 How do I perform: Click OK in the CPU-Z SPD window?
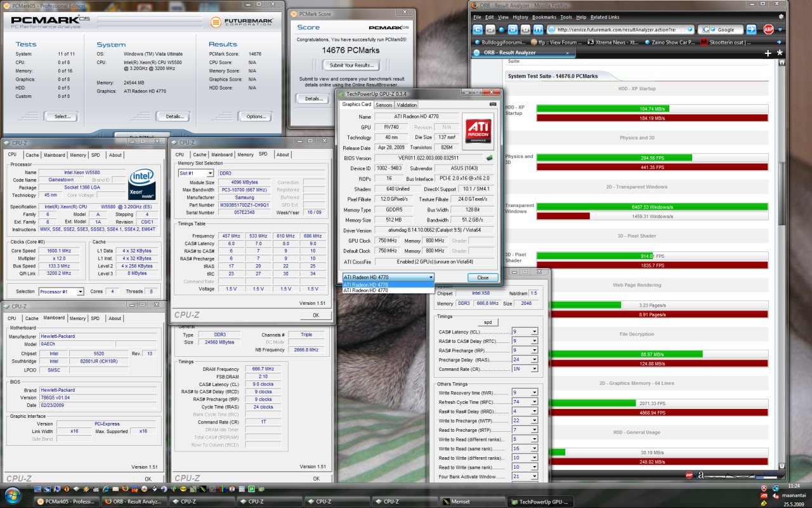315,315
